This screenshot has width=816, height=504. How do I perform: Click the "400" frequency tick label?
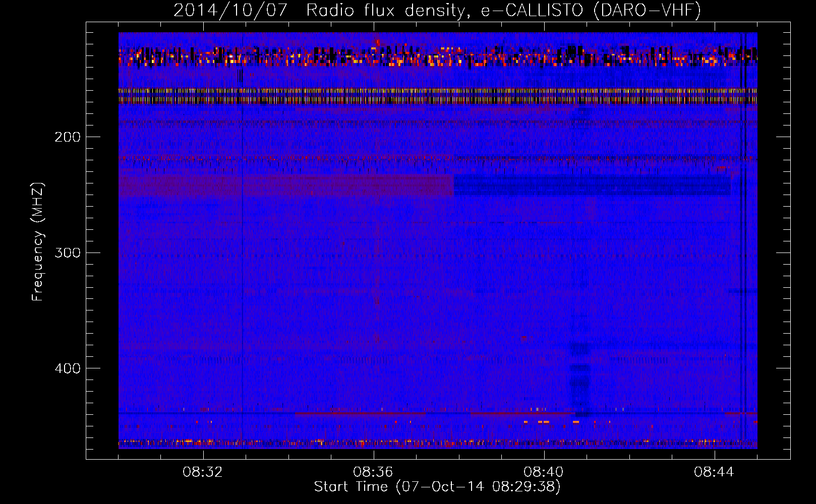68,368
